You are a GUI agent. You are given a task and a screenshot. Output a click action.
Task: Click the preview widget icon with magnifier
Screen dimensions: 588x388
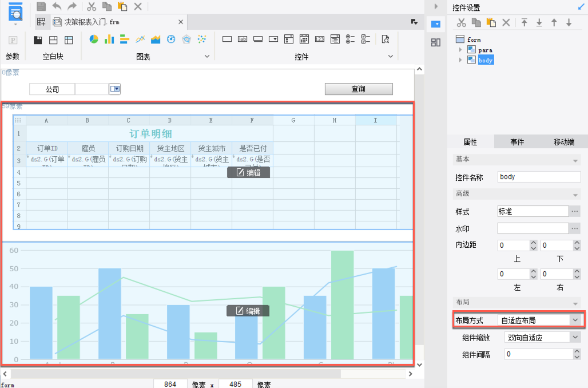pyautogui.click(x=386, y=39)
